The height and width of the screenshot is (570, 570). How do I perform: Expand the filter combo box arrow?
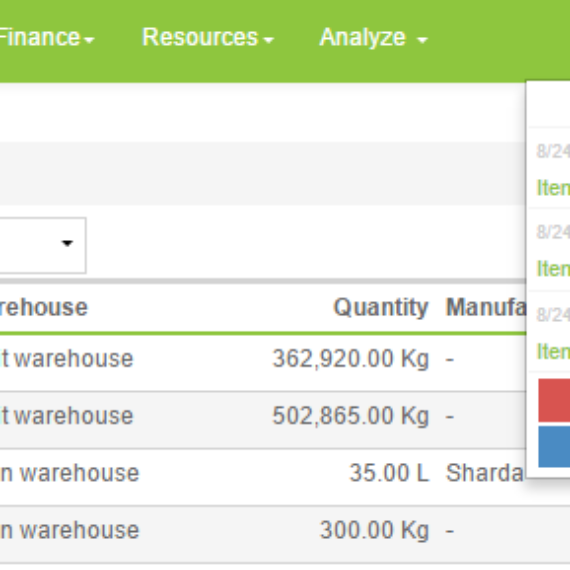(x=67, y=243)
